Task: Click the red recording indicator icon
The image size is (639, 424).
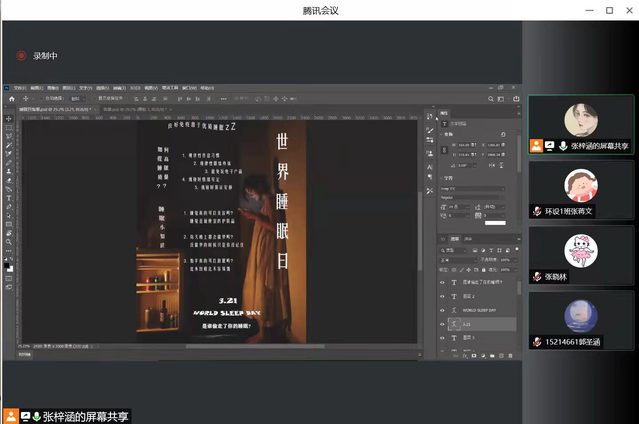Action: pos(20,56)
